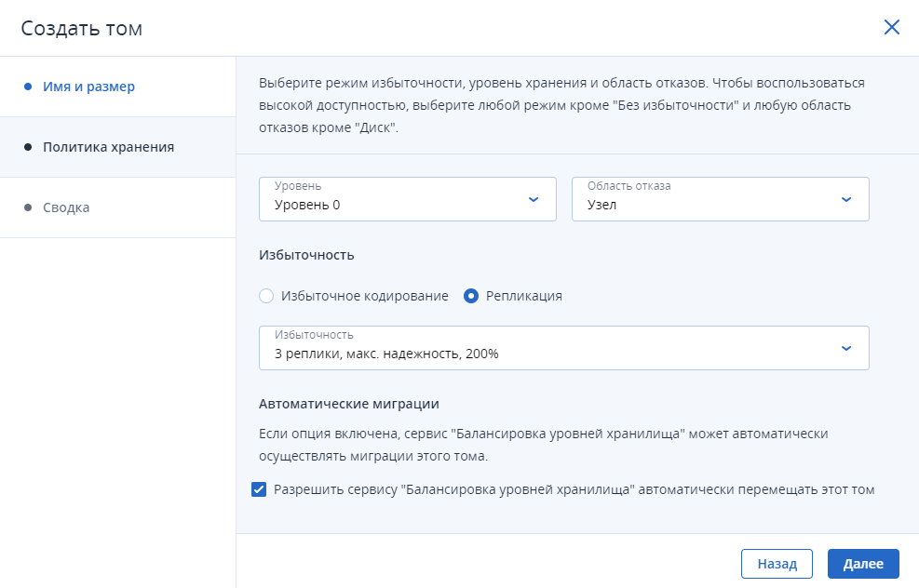
Task: Click the Область отказа chevron arrow
Action: tap(846, 200)
